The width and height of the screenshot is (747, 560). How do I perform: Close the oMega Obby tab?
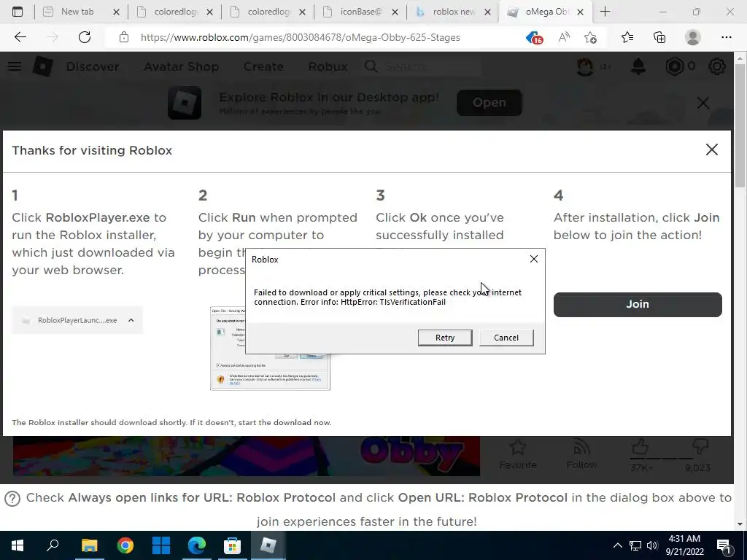580,12
